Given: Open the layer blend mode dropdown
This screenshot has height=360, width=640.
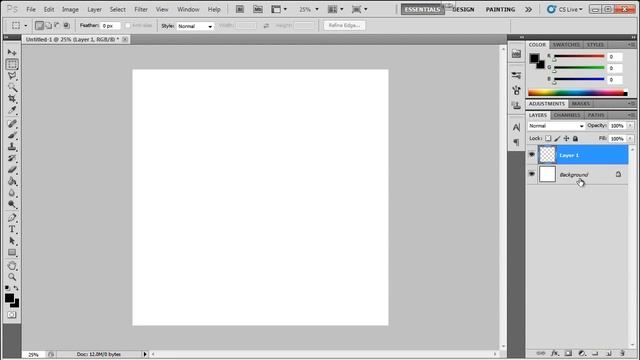Looking at the screenshot, I should 556,126.
